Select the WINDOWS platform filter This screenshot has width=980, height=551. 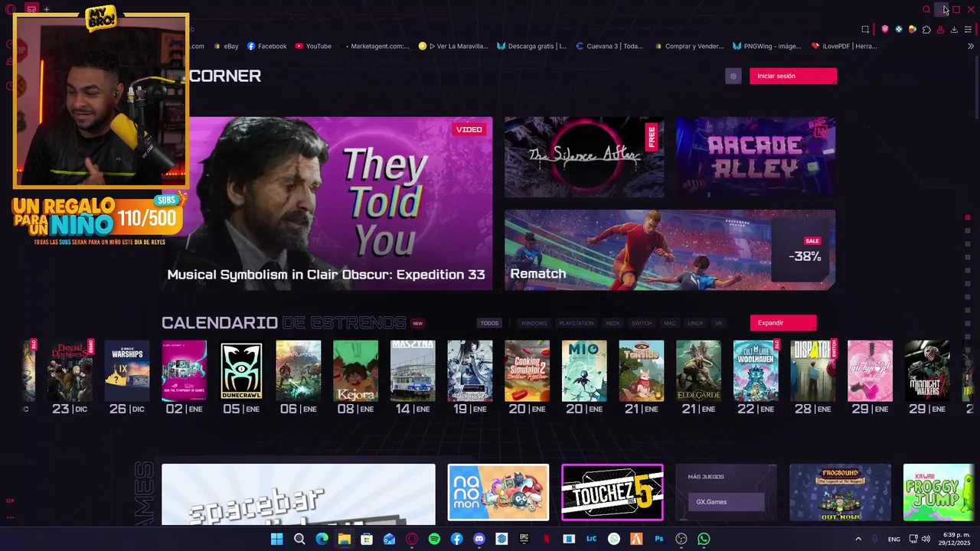coord(534,323)
